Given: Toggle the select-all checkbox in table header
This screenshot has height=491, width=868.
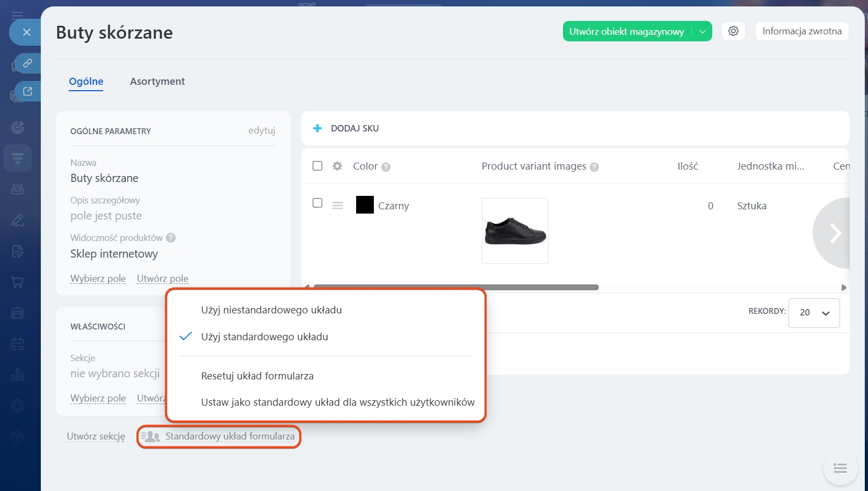Looking at the screenshot, I should pyautogui.click(x=317, y=166).
